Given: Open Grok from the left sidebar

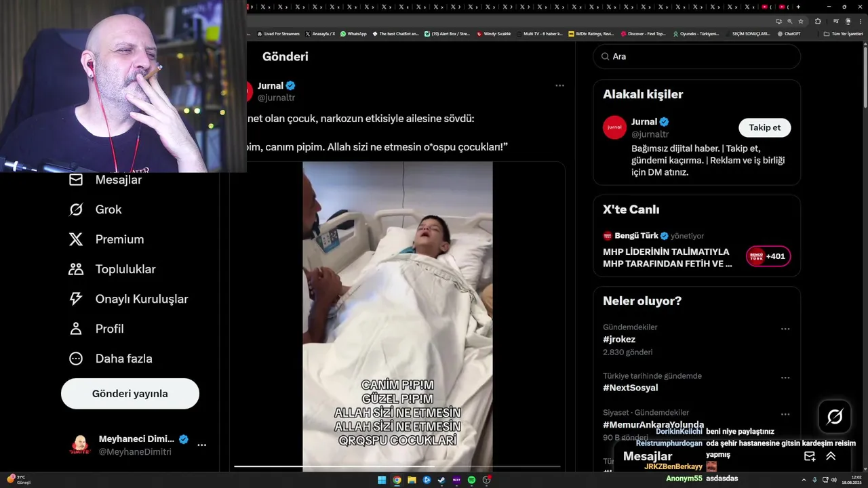Looking at the screenshot, I should click(x=95, y=209).
